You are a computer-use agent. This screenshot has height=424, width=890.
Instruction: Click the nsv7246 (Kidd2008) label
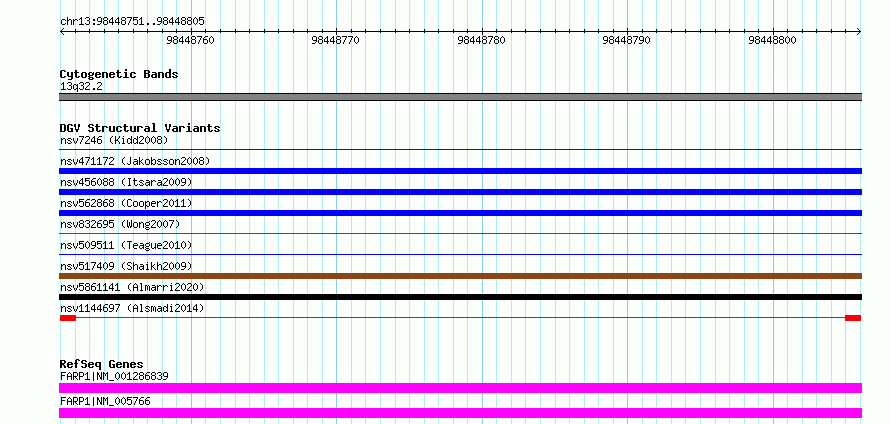click(114, 140)
